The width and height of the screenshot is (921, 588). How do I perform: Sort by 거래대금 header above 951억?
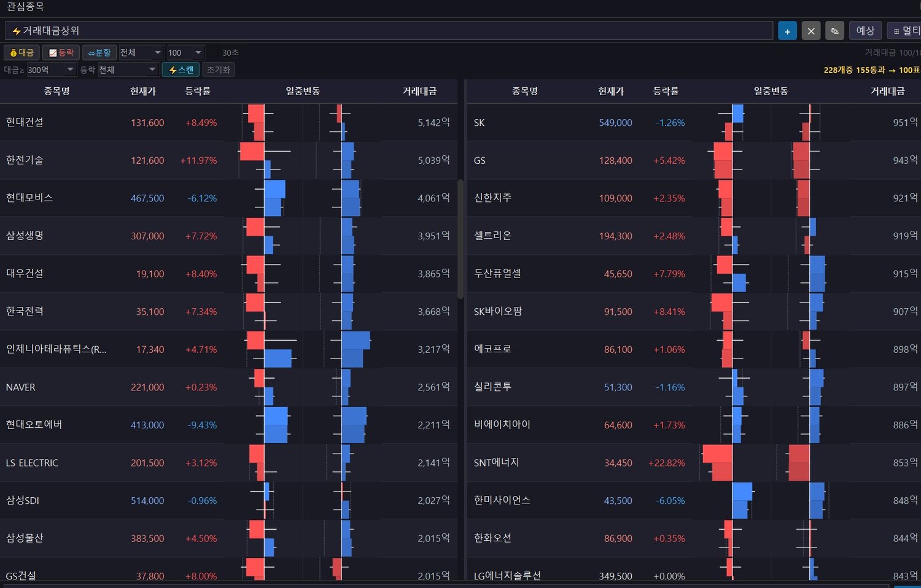(887, 91)
